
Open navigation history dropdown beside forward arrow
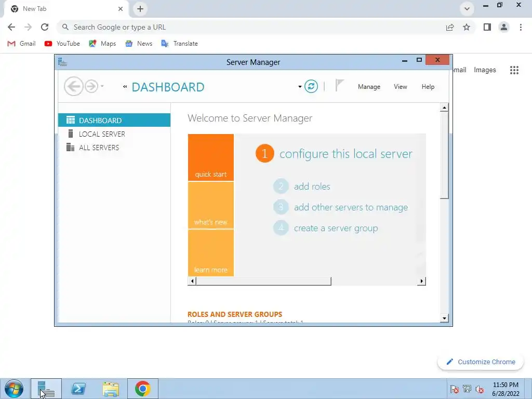point(102,86)
